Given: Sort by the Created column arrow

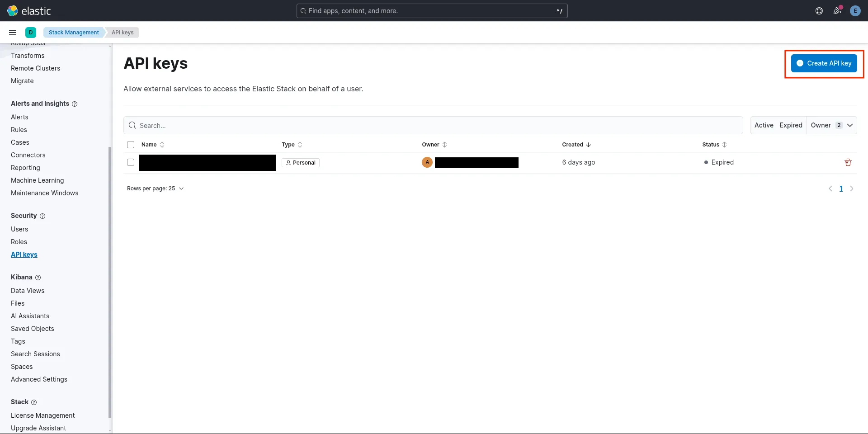Looking at the screenshot, I should pos(588,145).
